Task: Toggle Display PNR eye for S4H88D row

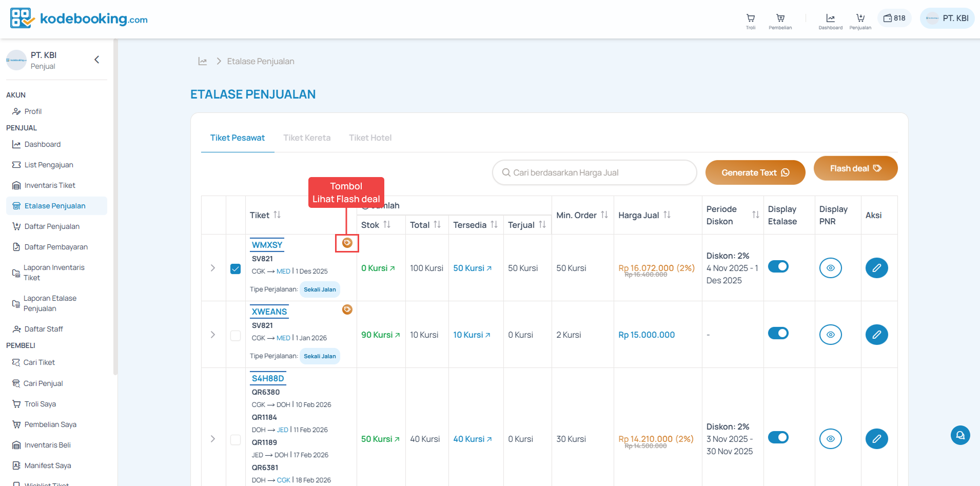Action: [830, 439]
